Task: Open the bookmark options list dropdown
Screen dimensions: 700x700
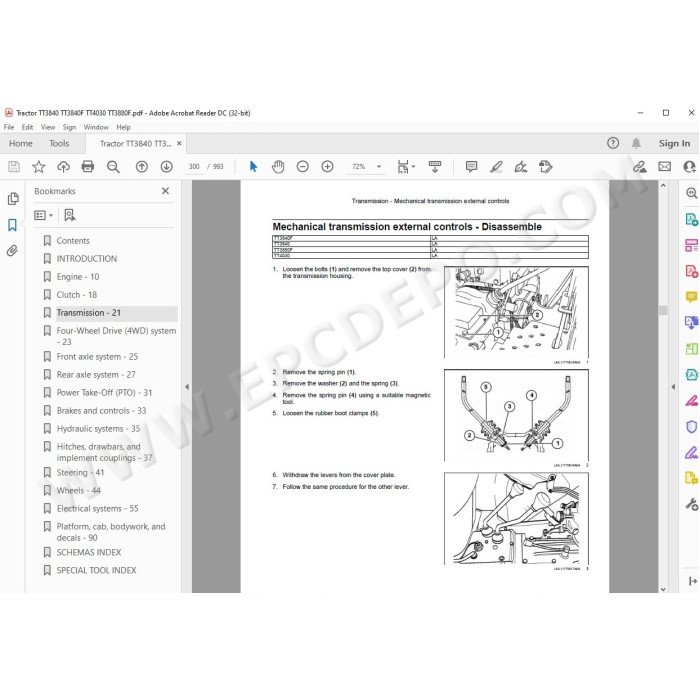Action: (x=43, y=216)
